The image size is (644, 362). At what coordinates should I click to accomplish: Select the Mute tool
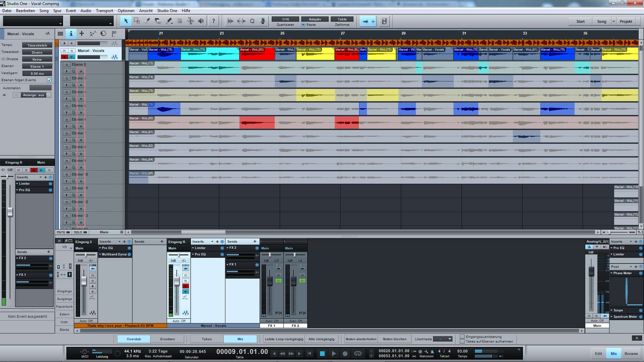click(180, 21)
